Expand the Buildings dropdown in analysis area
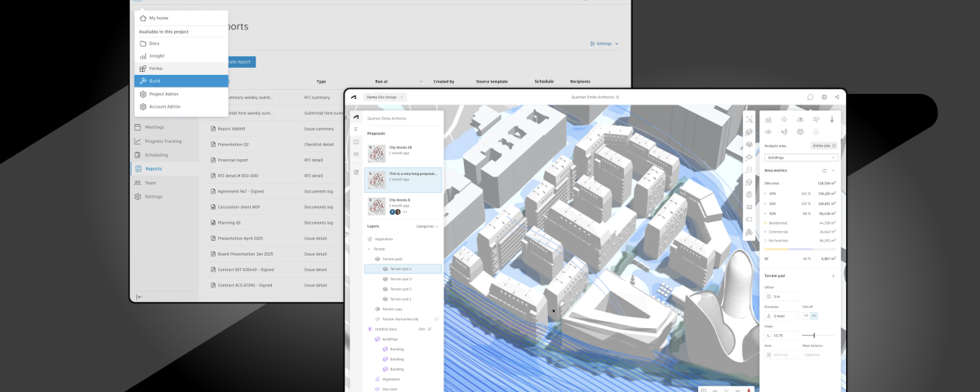The height and width of the screenshot is (392, 980). (800, 156)
